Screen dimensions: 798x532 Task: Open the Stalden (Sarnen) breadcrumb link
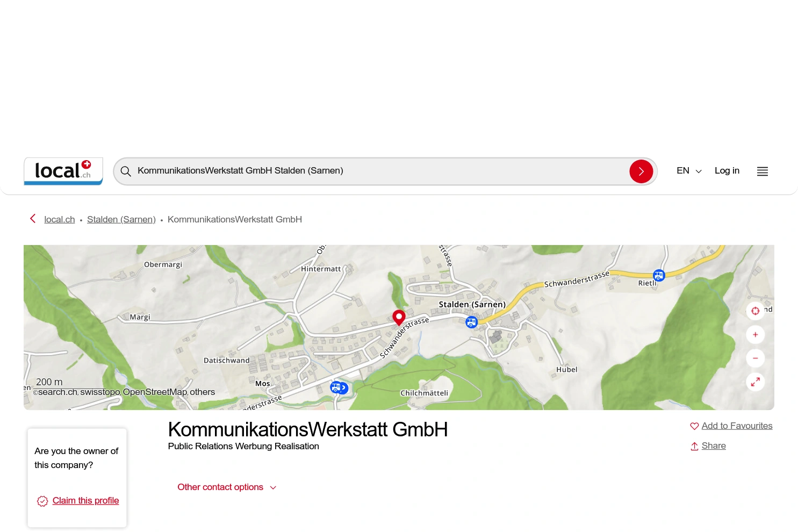click(x=121, y=219)
